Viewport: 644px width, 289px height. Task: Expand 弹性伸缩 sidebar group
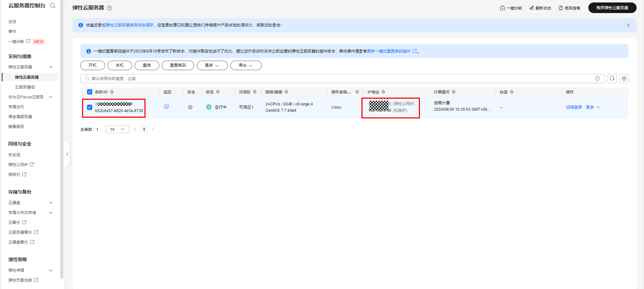[51, 270]
